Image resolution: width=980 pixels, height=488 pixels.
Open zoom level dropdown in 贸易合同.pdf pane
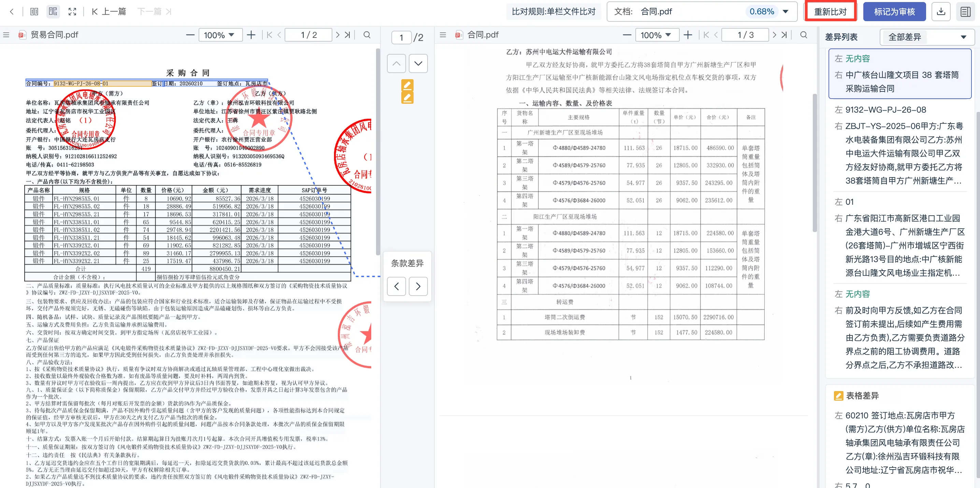pyautogui.click(x=221, y=35)
